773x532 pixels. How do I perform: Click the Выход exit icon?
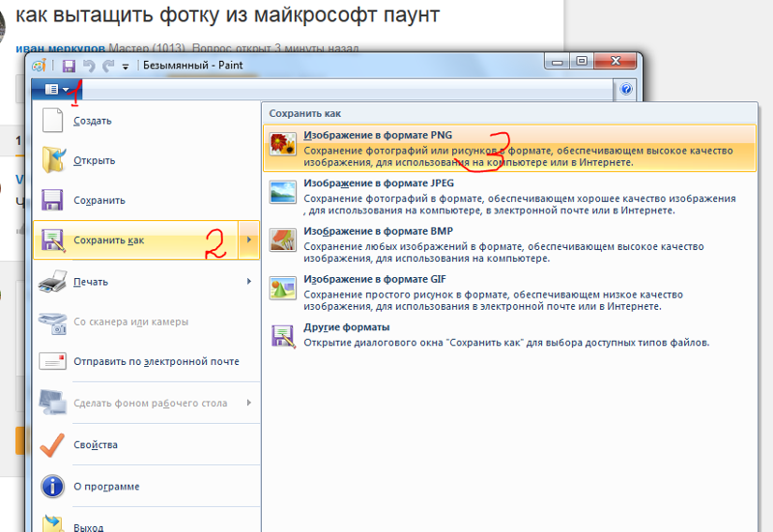pos(53,524)
